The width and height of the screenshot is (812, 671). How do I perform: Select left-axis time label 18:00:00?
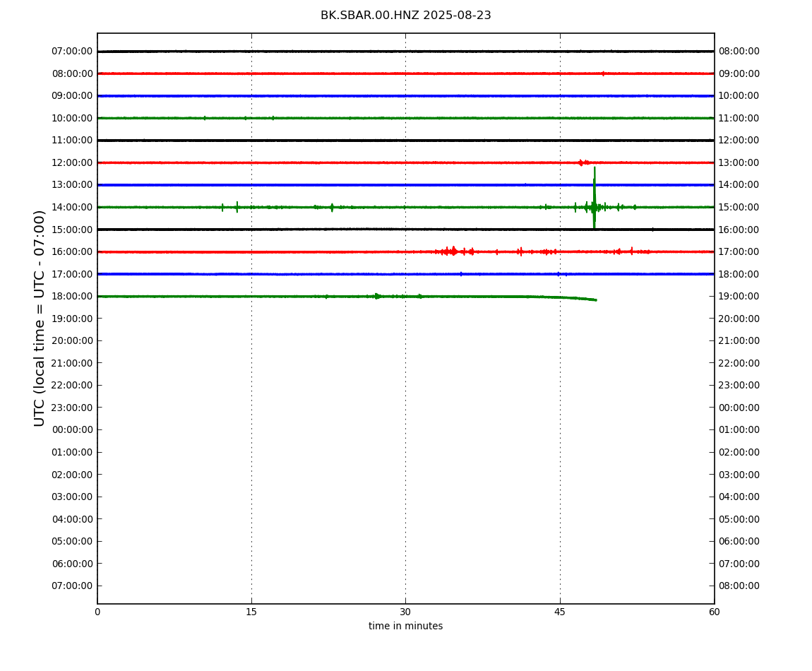[x=73, y=297]
